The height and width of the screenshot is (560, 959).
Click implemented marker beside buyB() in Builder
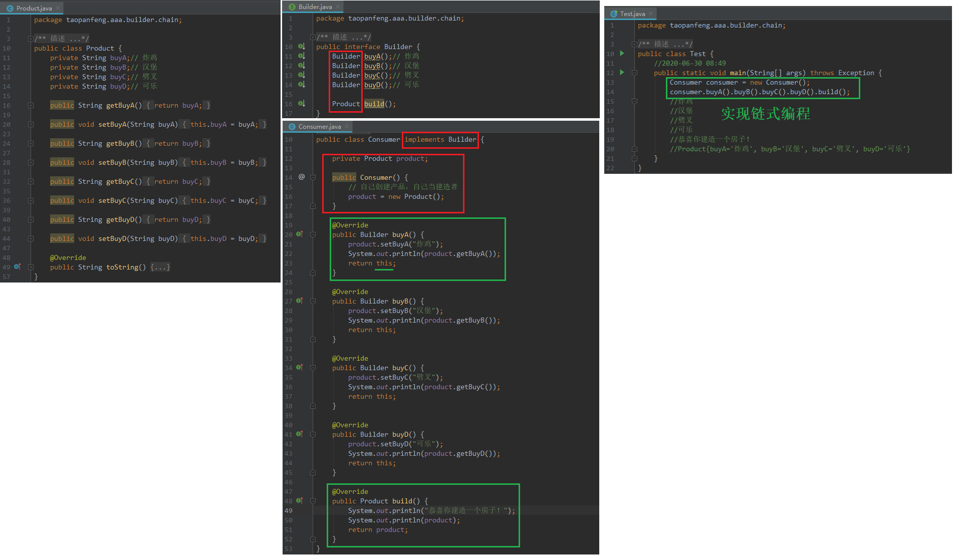(x=301, y=65)
